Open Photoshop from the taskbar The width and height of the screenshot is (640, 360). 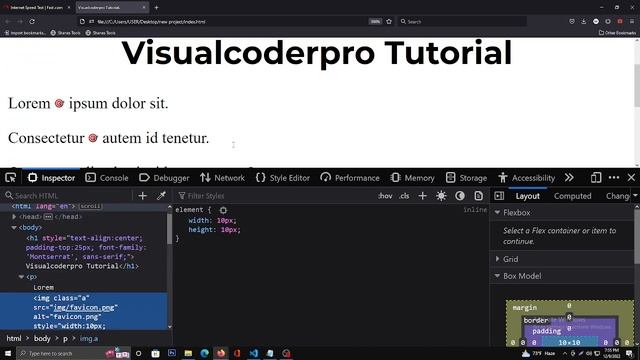click(172, 353)
